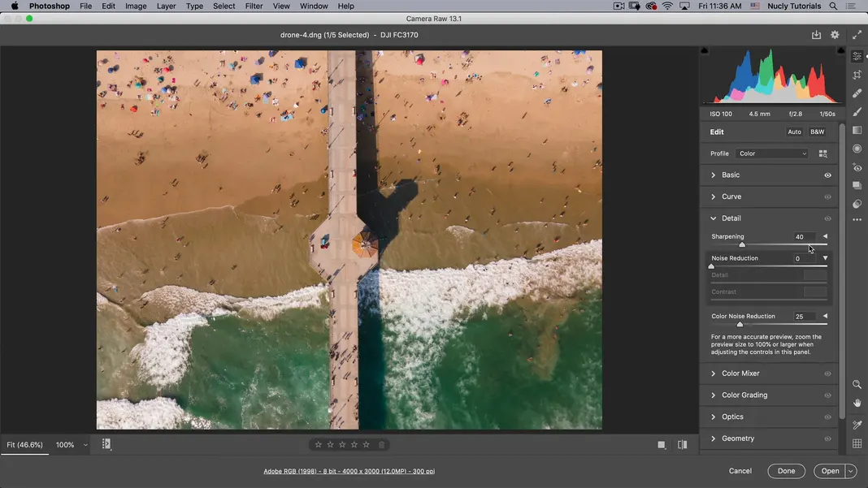Toggle Optics panel visibility eye
Image resolution: width=868 pixels, height=488 pixels.
[x=827, y=417]
